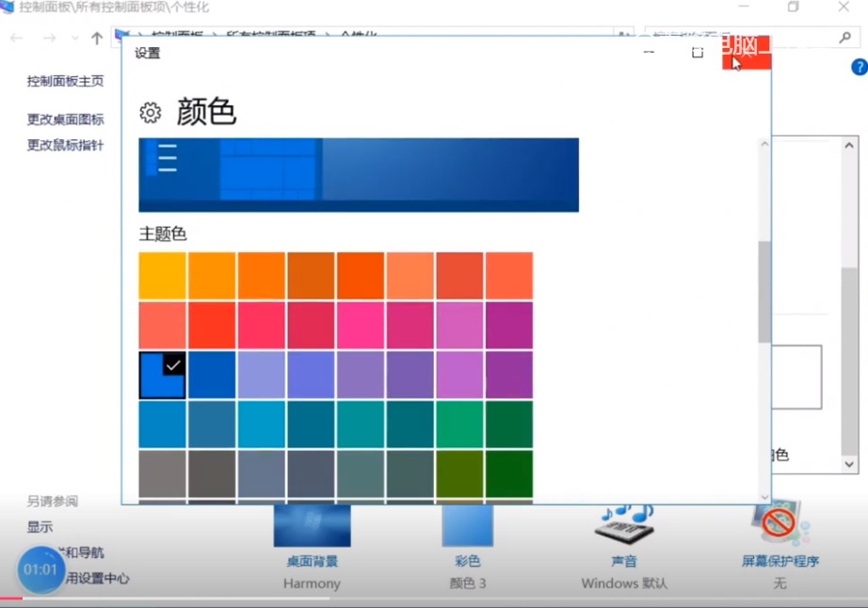Click the accent color preview banner
The width and height of the screenshot is (868, 608).
click(x=359, y=175)
